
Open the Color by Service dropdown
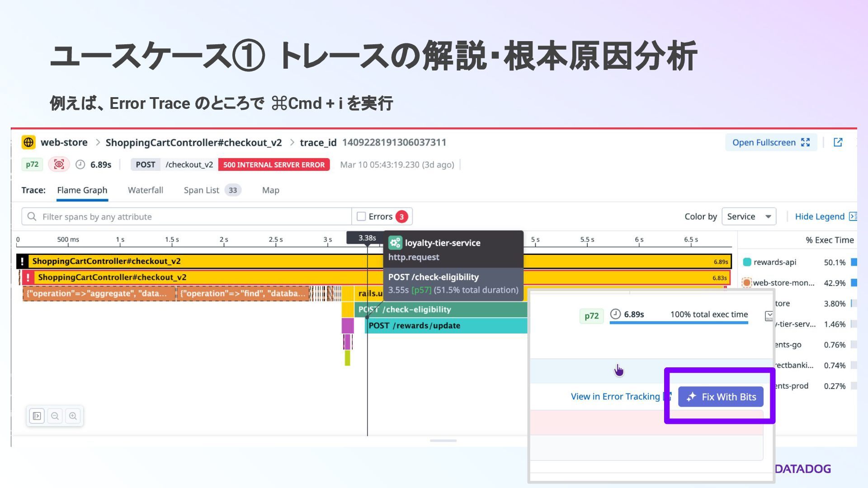[x=749, y=216]
